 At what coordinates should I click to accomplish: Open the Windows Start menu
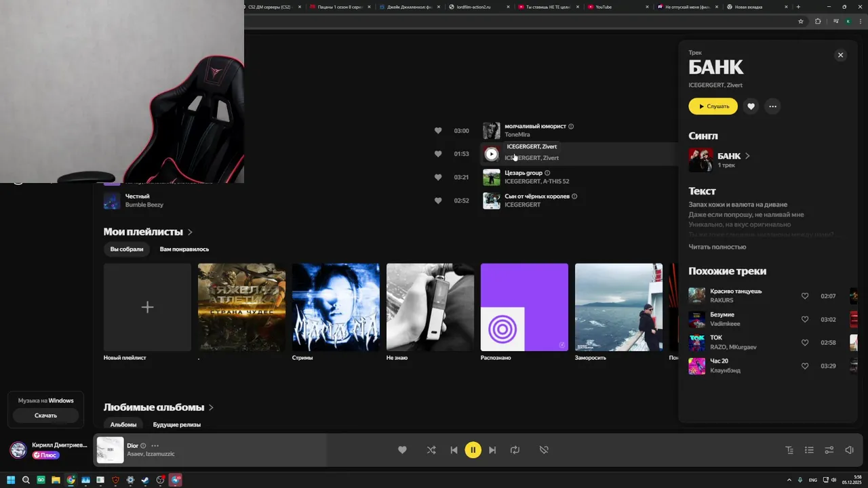(x=11, y=480)
